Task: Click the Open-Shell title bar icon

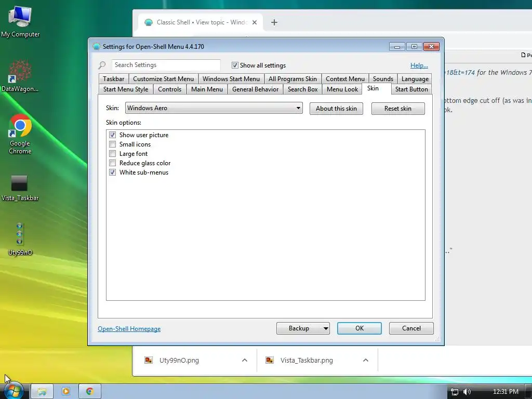Action: pyautogui.click(x=96, y=46)
